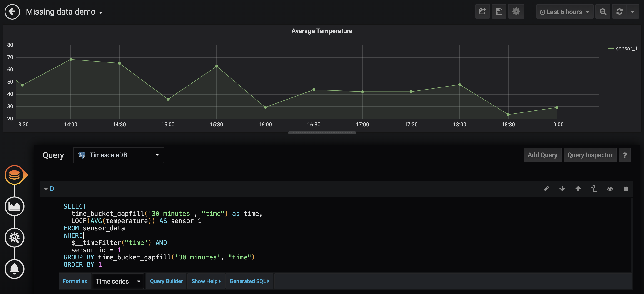Image resolution: width=644 pixels, height=294 pixels.
Task: Share the dashboard
Action: click(482, 12)
